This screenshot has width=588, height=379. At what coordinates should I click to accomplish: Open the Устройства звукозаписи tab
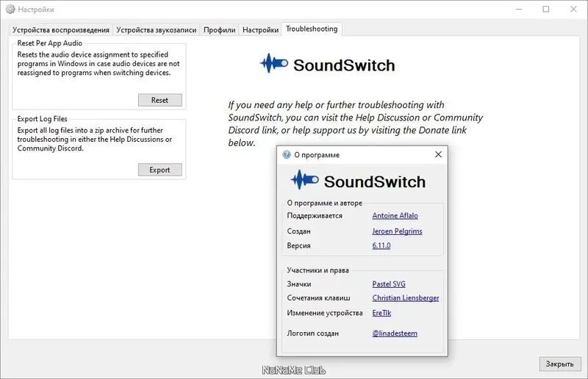(x=157, y=30)
